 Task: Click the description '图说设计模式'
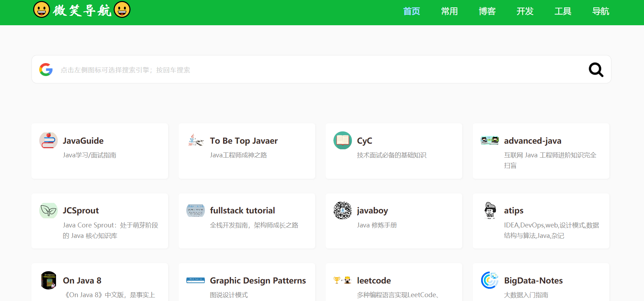click(x=229, y=295)
